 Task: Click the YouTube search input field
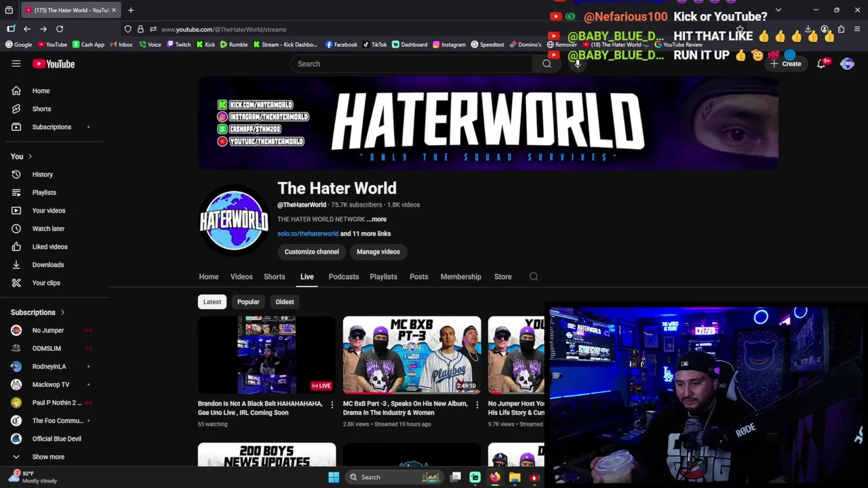(412, 64)
